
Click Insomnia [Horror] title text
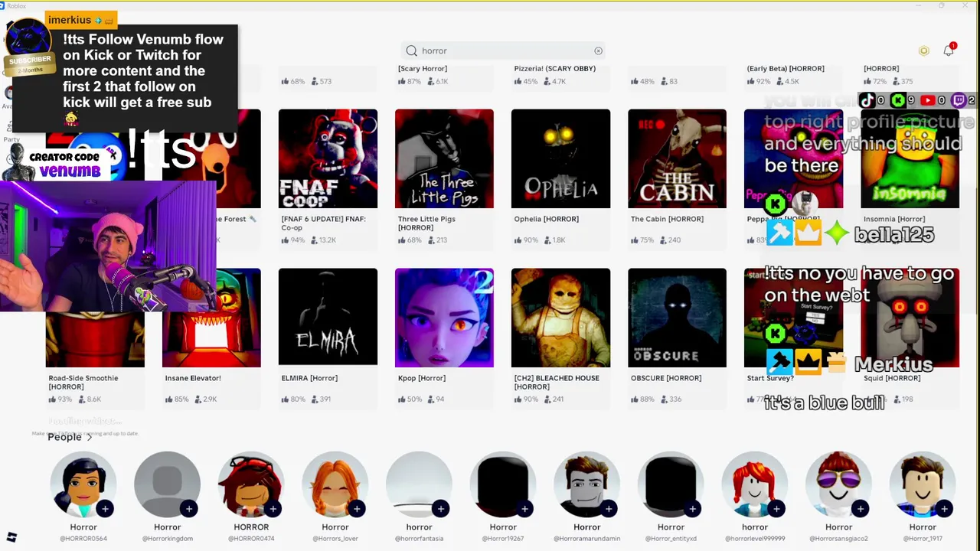pyautogui.click(x=894, y=219)
